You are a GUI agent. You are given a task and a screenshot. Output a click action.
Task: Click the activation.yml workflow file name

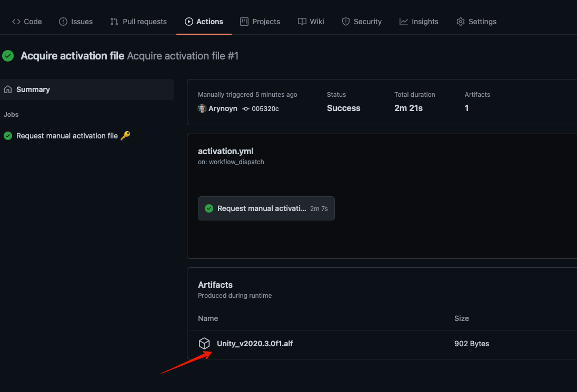(x=225, y=151)
